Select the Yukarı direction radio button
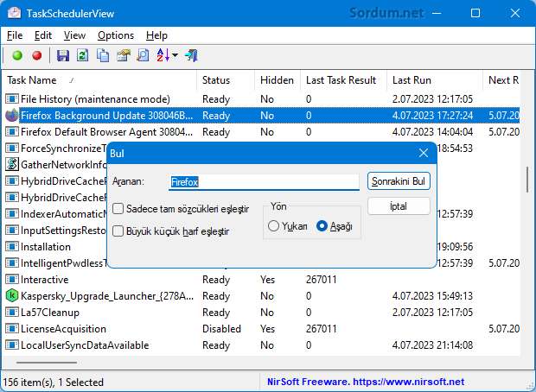The width and height of the screenshot is (536, 392). [273, 226]
